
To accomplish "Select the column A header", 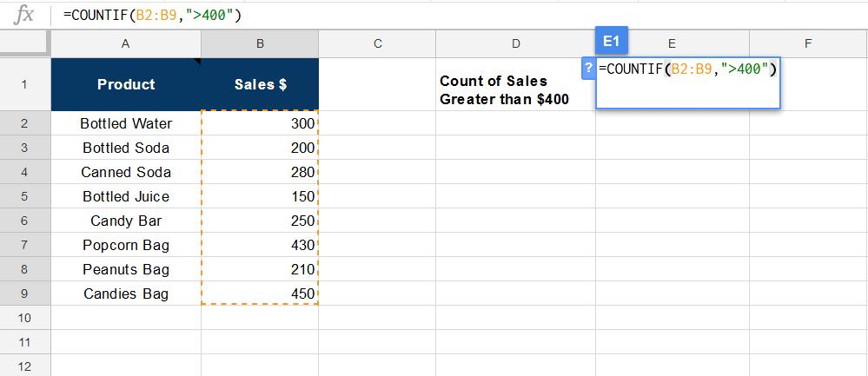I will coord(126,43).
